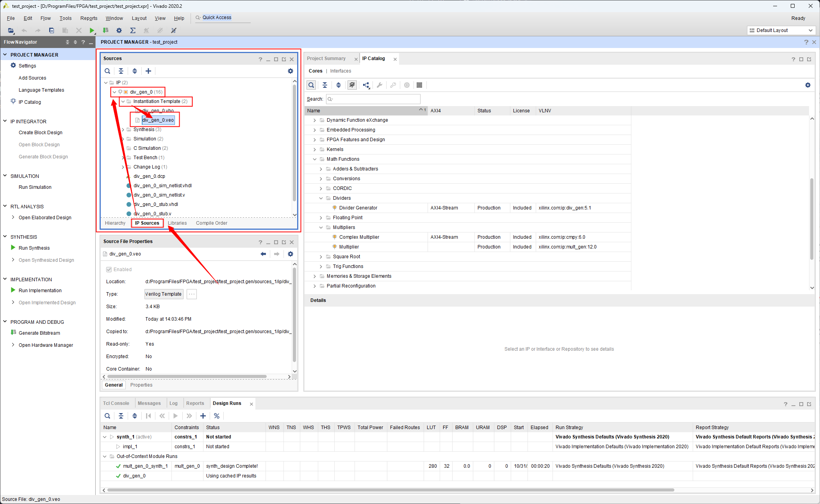Open the Reports menu
The width and height of the screenshot is (820, 504).
pos(89,18)
